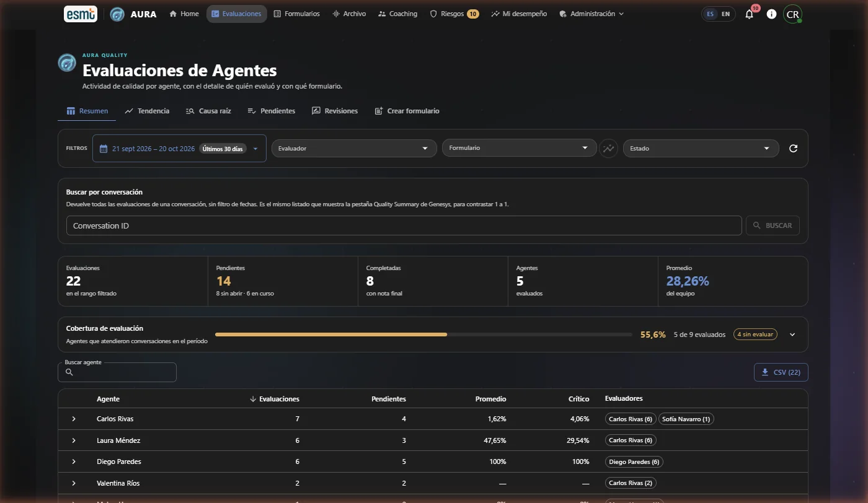Switch language to EN
The height and width of the screenshot is (503, 868).
[x=725, y=14]
